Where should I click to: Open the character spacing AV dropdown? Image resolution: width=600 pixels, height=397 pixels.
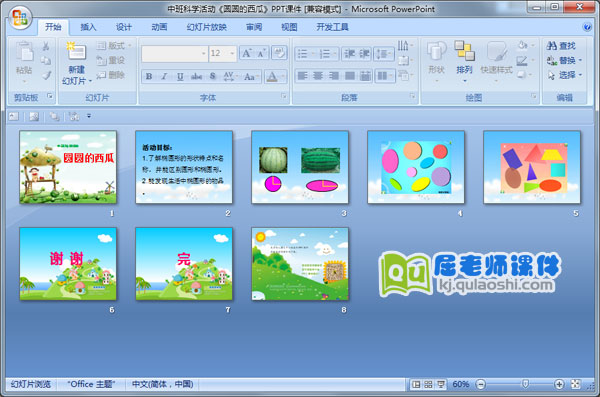pyautogui.click(x=230, y=77)
